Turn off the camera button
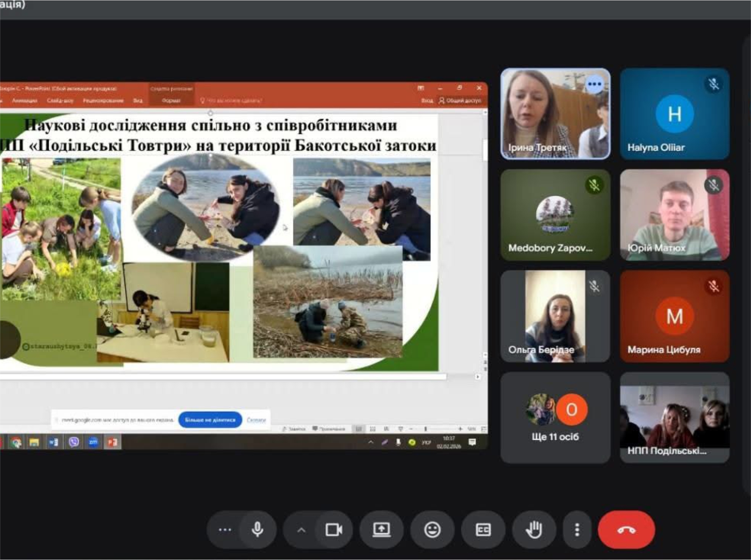 (334, 530)
